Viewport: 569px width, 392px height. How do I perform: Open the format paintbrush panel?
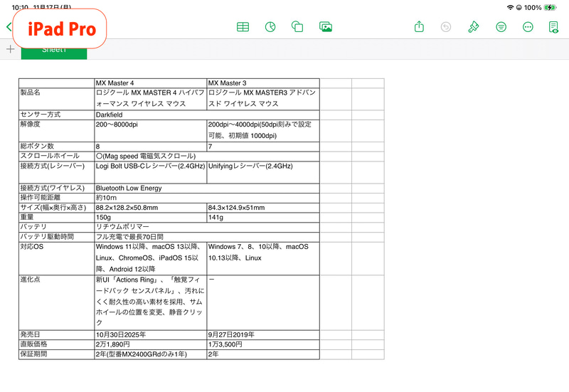[473, 27]
